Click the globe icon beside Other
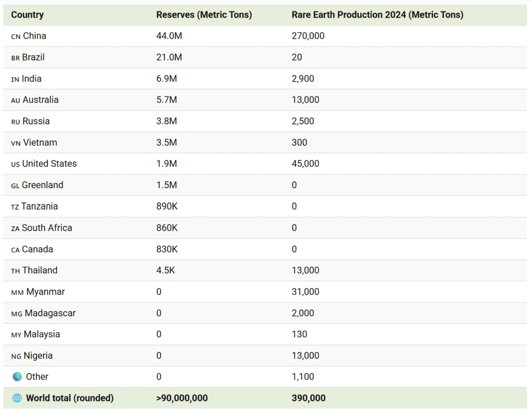 (x=17, y=377)
